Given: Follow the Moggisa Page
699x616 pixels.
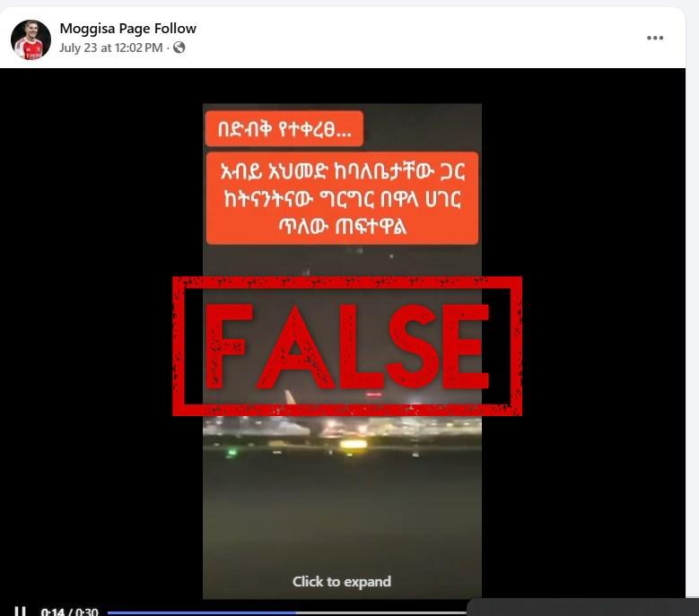Looking at the screenshot, I should 175,28.
